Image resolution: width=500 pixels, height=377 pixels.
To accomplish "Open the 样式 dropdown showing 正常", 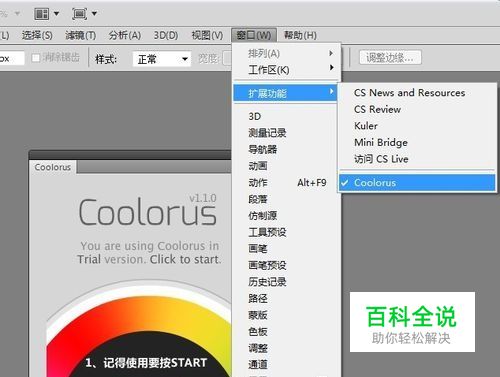I will pos(162,59).
